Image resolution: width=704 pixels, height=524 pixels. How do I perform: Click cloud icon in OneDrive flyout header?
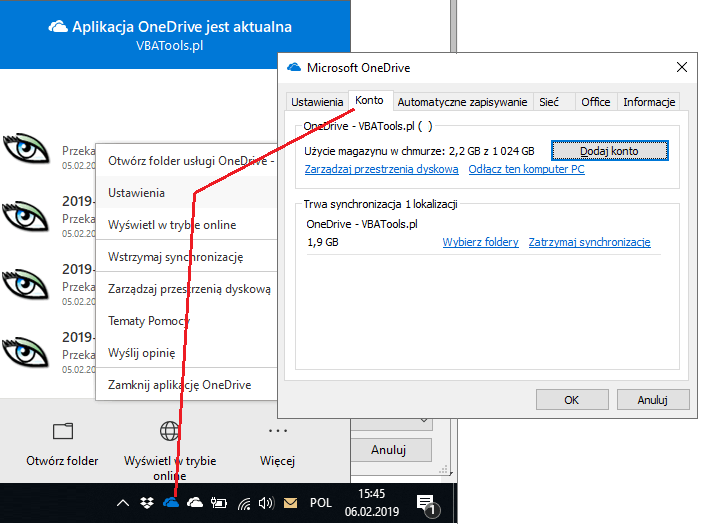pos(58,27)
